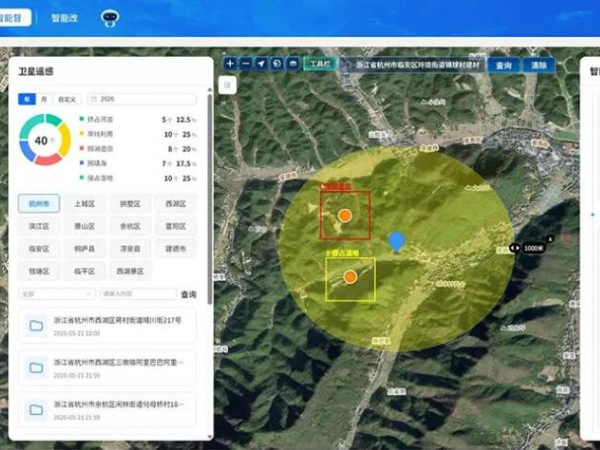Screen dimensions: 600x450
Task: Zoom out with the minus map icon
Action: click(x=246, y=64)
